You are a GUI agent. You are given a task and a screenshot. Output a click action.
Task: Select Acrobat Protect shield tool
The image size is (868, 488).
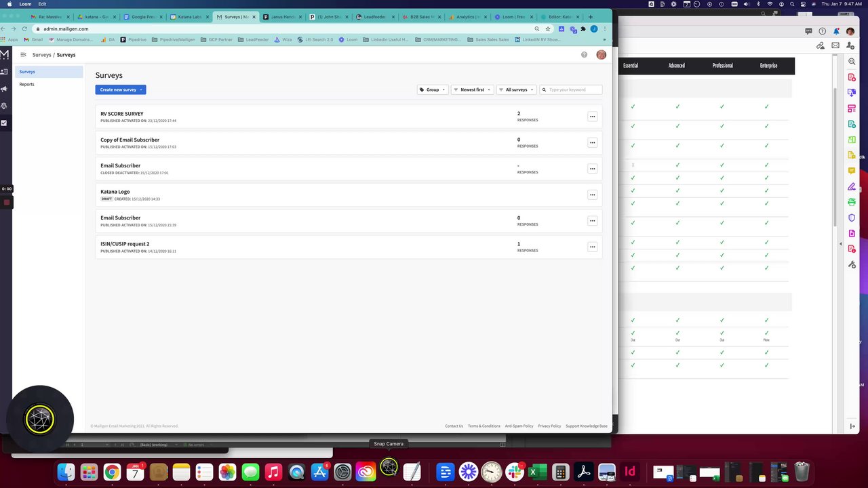[852, 218]
